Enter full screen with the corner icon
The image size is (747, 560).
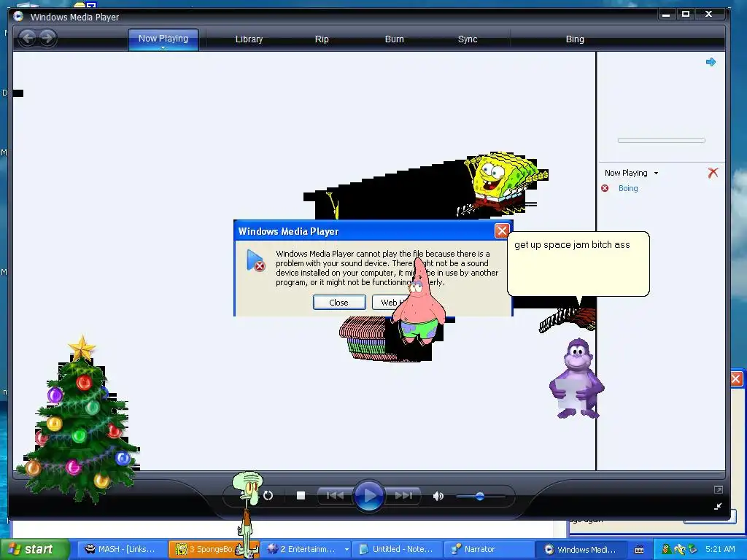718,489
